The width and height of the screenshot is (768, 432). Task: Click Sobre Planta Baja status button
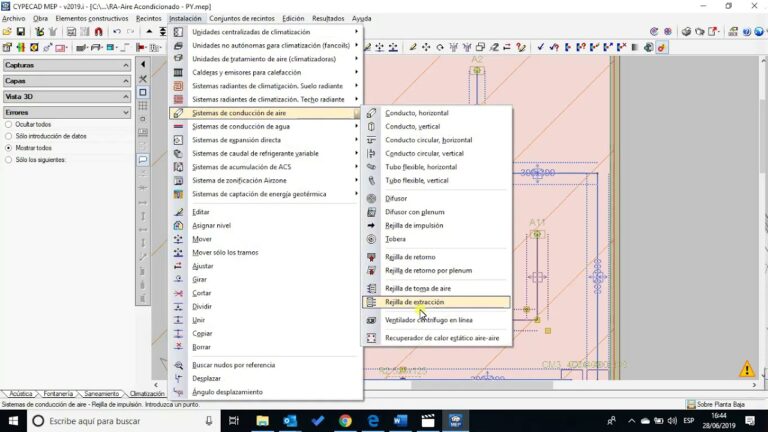[x=716, y=405]
